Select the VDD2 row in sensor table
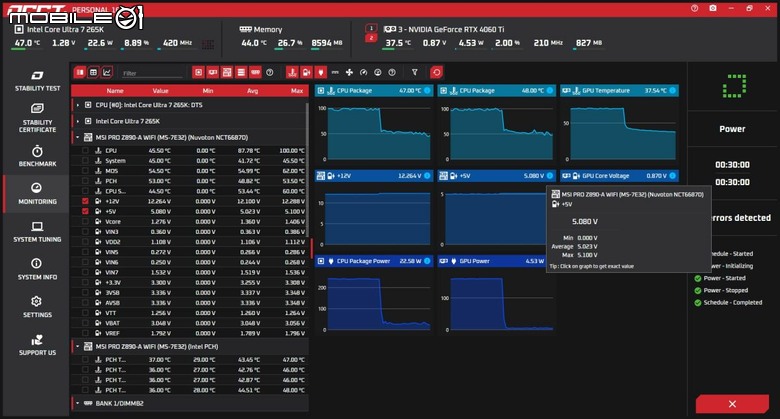780x419 pixels. point(189,242)
